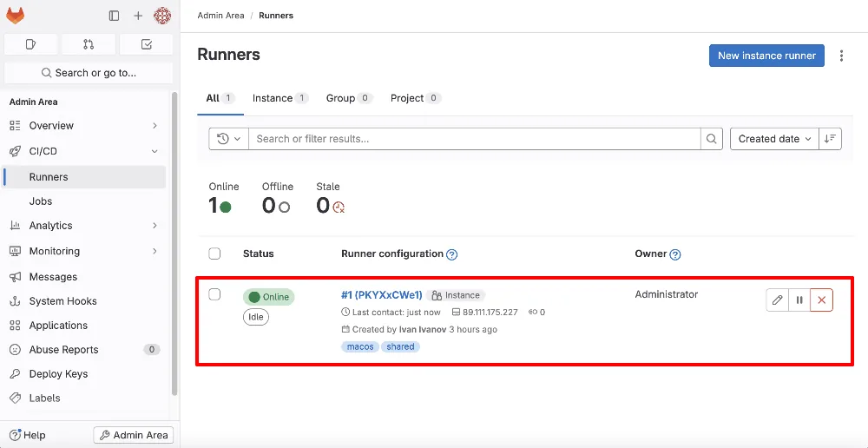Click the magnifier search button in filter bar
Image resolution: width=868 pixels, height=448 pixels.
tap(712, 139)
